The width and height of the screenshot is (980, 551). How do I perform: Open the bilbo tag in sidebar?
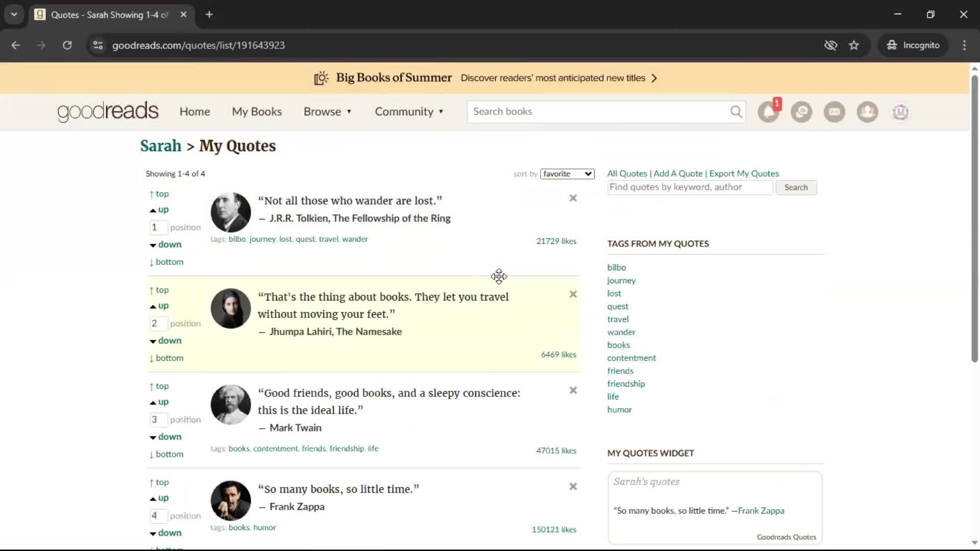click(x=617, y=267)
